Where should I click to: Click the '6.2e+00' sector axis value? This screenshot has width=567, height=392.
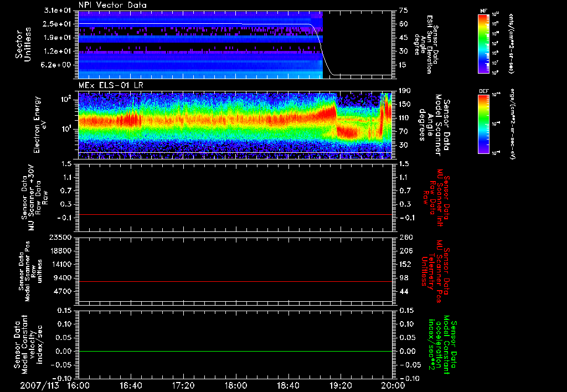[57, 65]
